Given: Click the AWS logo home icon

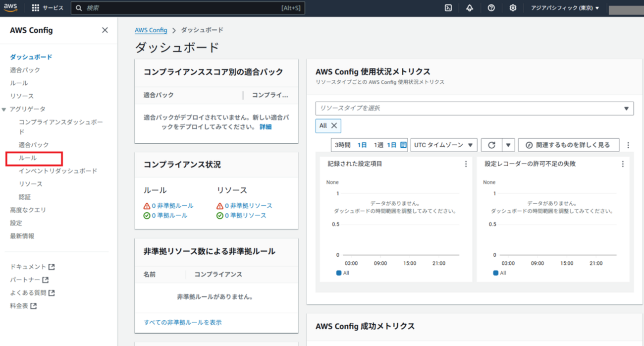Looking at the screenshot, I should click(11, 7).
